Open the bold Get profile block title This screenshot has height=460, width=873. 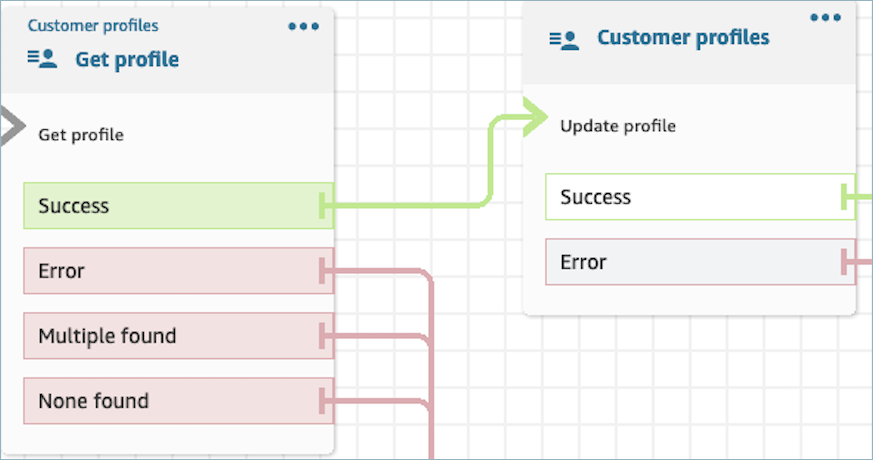(x=127, y=60)
